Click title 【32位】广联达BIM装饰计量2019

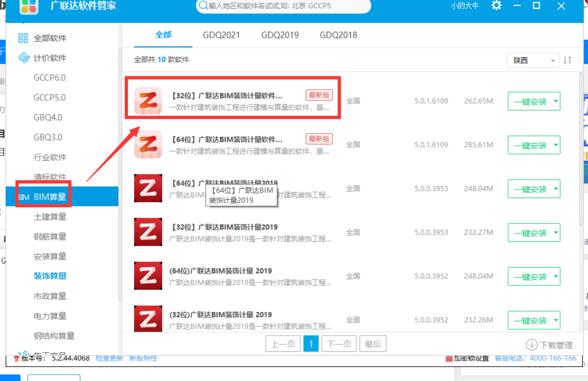pyautogui.click(x=223, y=227)
